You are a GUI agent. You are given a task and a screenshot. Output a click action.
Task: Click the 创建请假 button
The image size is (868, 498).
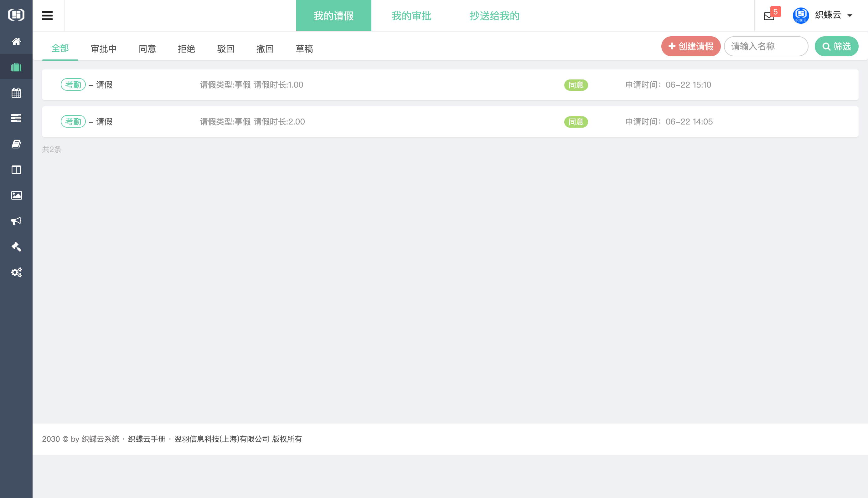691,46
